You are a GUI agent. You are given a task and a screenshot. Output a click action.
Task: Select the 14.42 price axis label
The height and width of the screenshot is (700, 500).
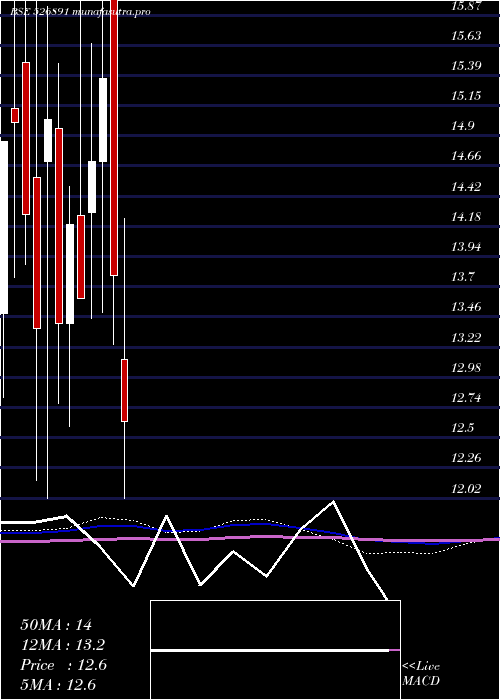tap(466, 187)
